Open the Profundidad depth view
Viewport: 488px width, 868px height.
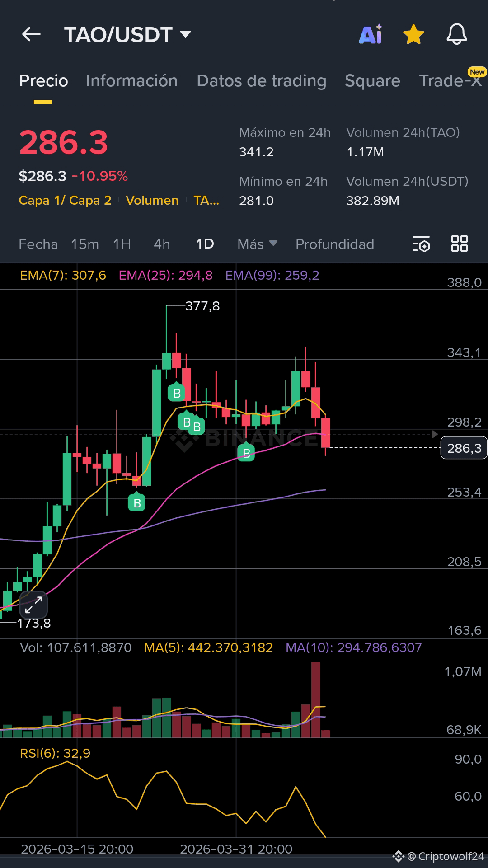click(x=335, y=244)
